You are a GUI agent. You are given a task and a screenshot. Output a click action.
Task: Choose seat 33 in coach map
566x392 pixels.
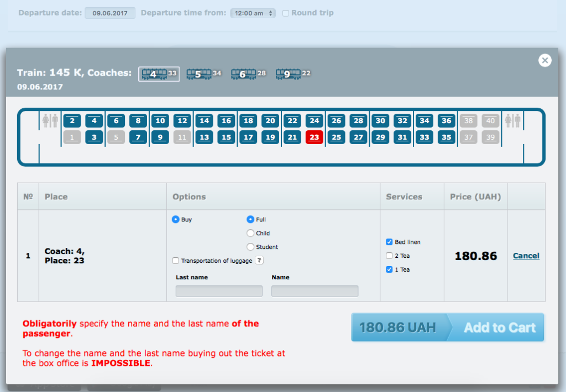424,137
